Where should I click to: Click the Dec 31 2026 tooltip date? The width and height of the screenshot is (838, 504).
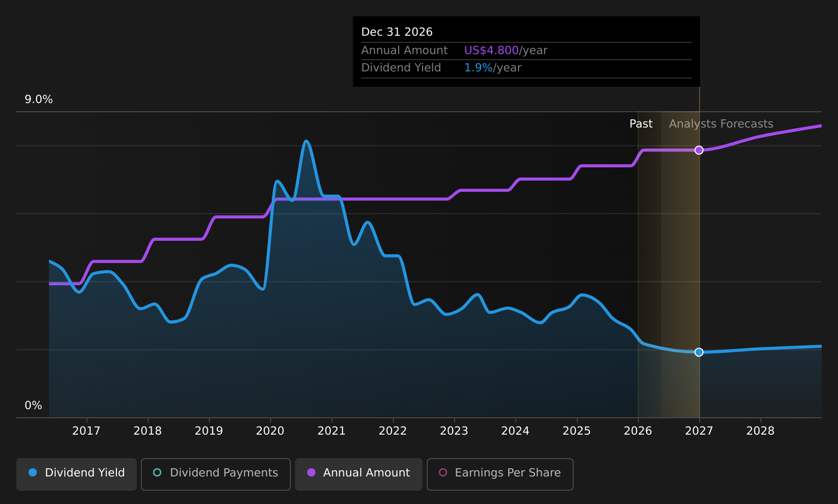click(397, 32)
